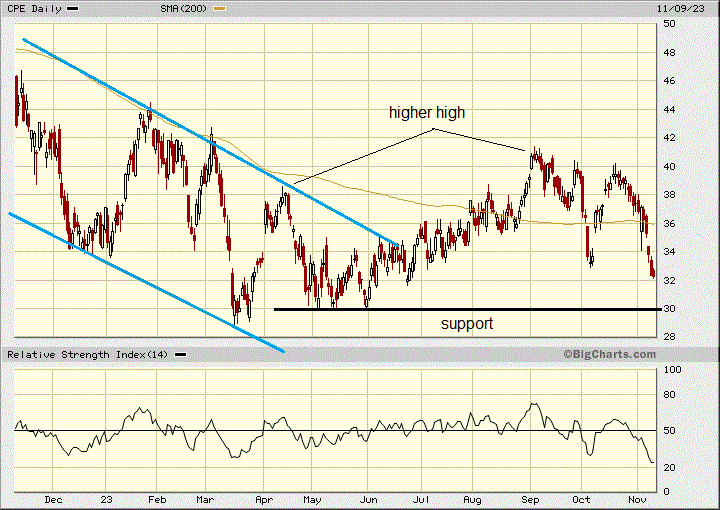This screenshot has width=720, height=510.
Task: Click the price axis value '38'
Action: click(x=669, y=195)
